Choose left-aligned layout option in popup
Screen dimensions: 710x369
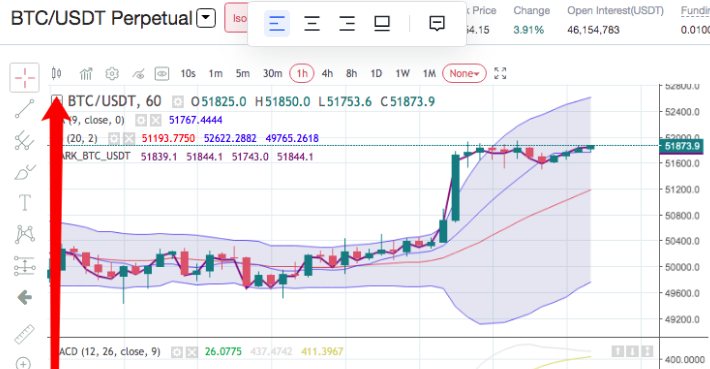[x=277, y=24]
